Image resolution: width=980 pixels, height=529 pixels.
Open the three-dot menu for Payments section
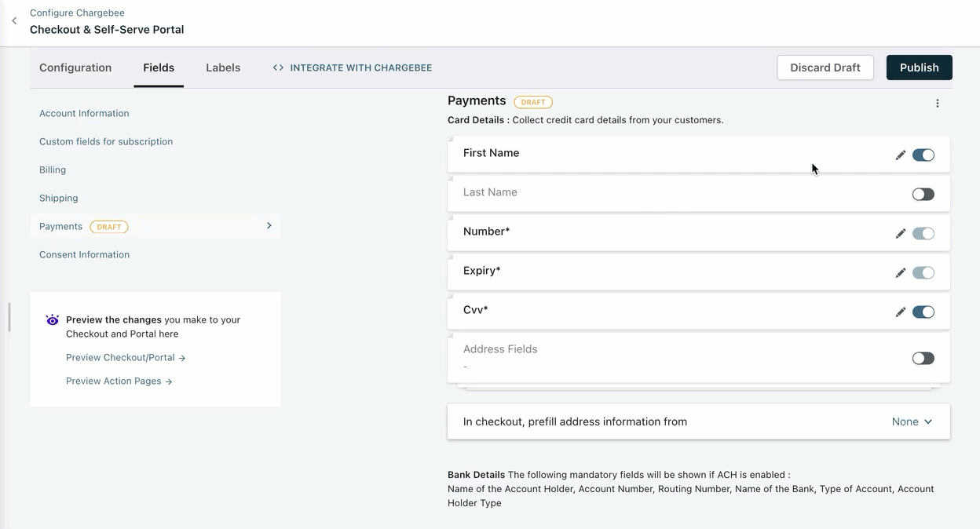pyautogui.click(x=937, y=104)
